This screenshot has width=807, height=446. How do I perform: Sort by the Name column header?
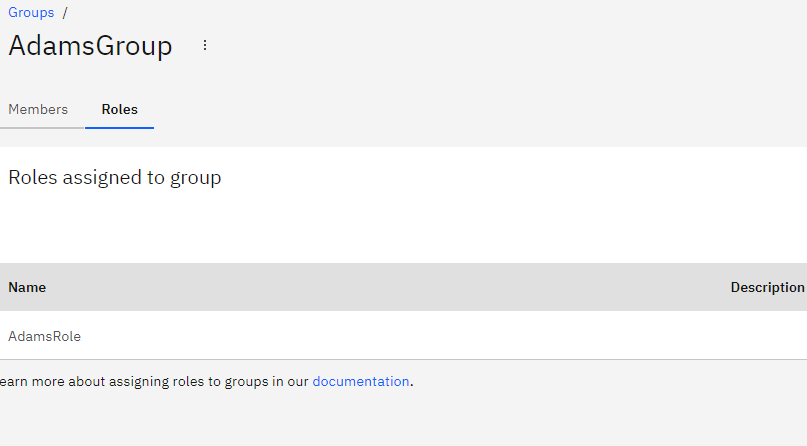point(27,287)
